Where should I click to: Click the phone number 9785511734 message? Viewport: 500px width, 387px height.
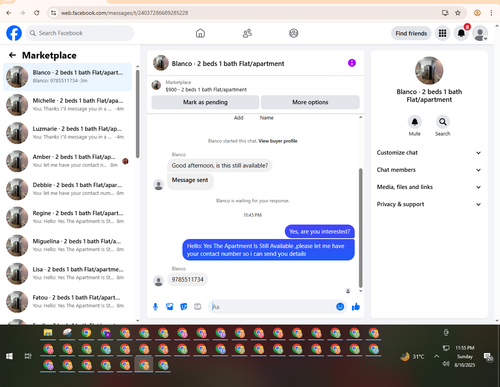coord(187,279)
